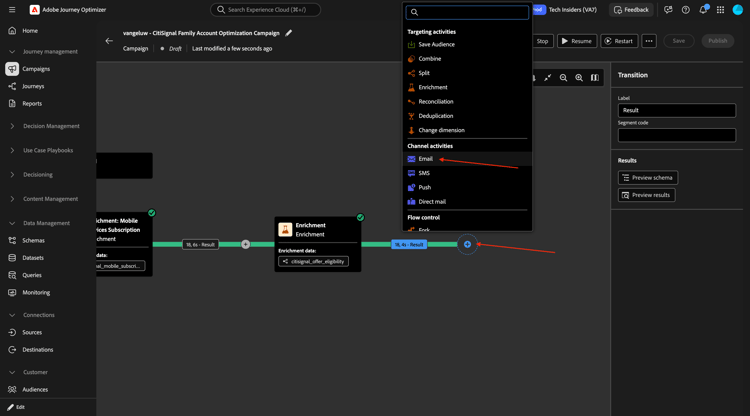Screen dimensions: 750x416
Task: Open the more options ellipsis menu
Action: tap(649, 41)
